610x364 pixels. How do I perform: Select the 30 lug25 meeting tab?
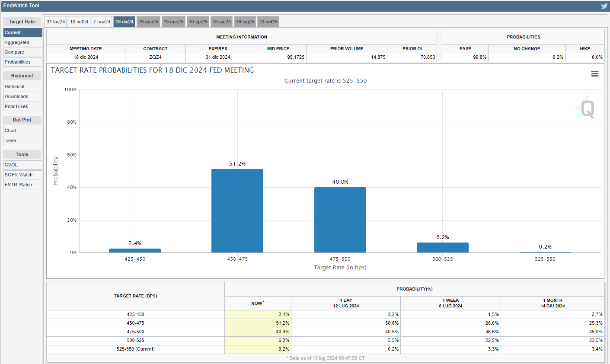[245, 22]
